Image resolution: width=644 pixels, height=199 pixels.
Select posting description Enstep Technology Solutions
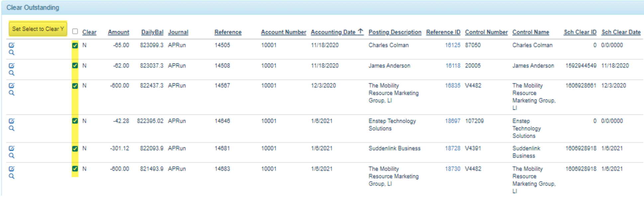(392, 125)
